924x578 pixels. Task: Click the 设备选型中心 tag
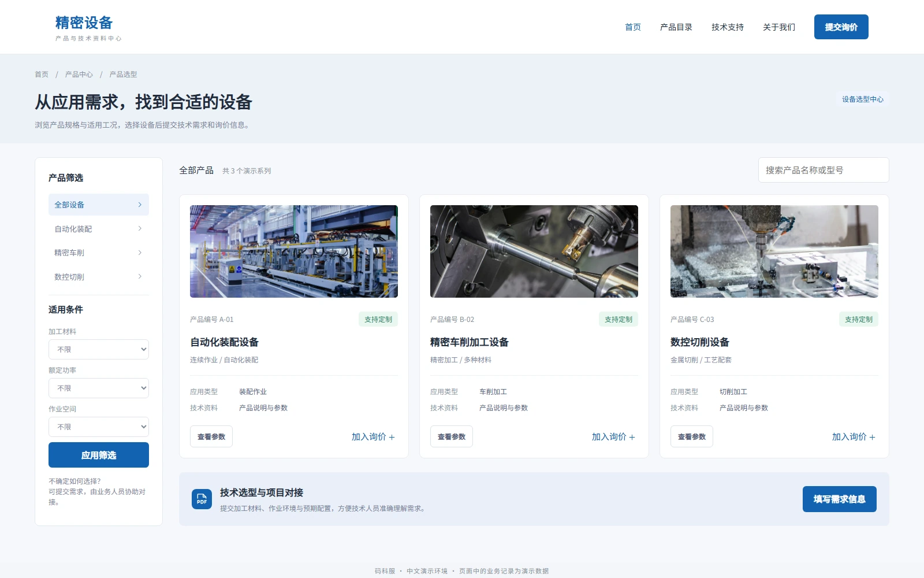click(x=863, y=99)
